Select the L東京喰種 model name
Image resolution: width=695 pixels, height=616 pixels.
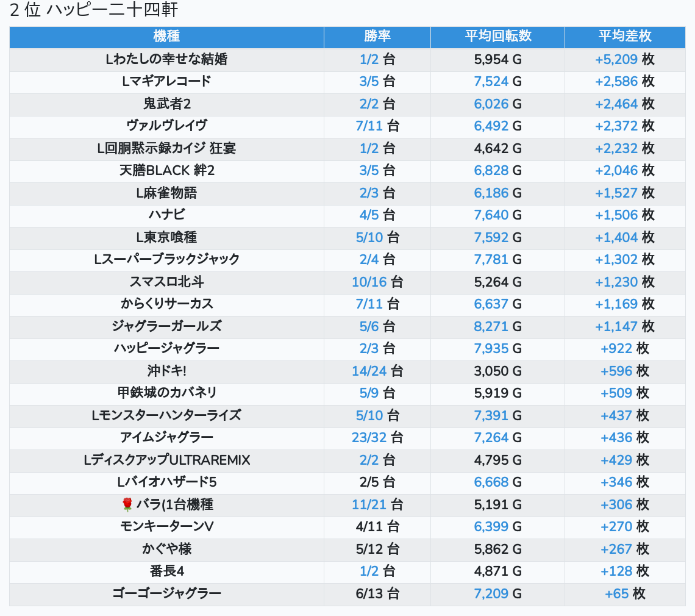point(166,237)
